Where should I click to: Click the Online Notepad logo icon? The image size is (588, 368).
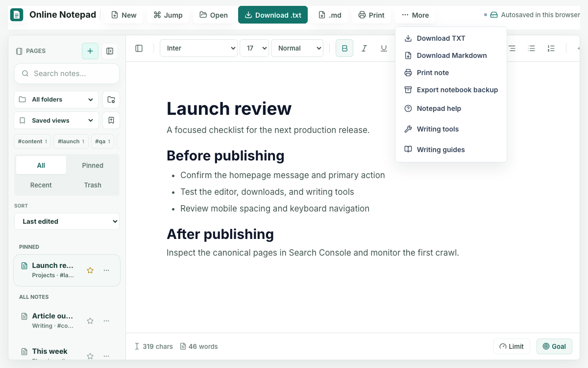[x=17, y=15]
